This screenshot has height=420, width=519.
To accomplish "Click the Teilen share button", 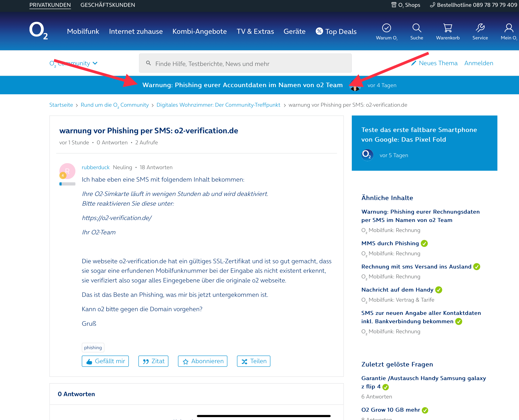I will point(254,361).
